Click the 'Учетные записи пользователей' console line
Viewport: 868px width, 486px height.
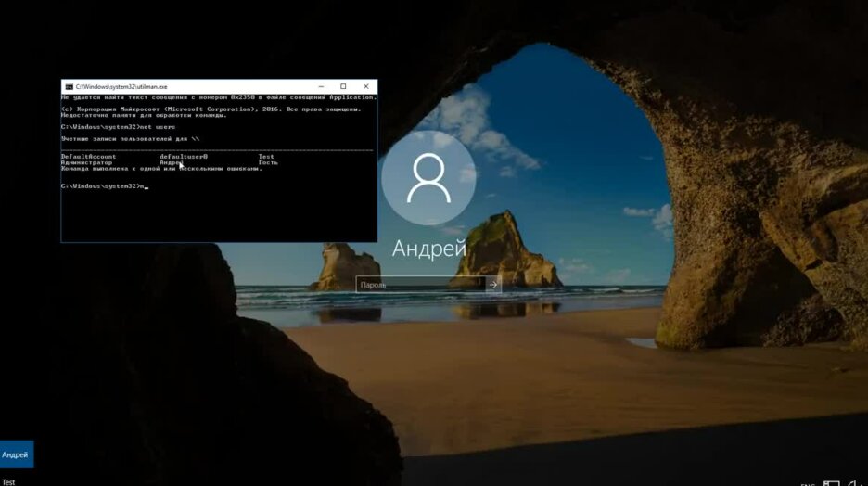point(130,139)
